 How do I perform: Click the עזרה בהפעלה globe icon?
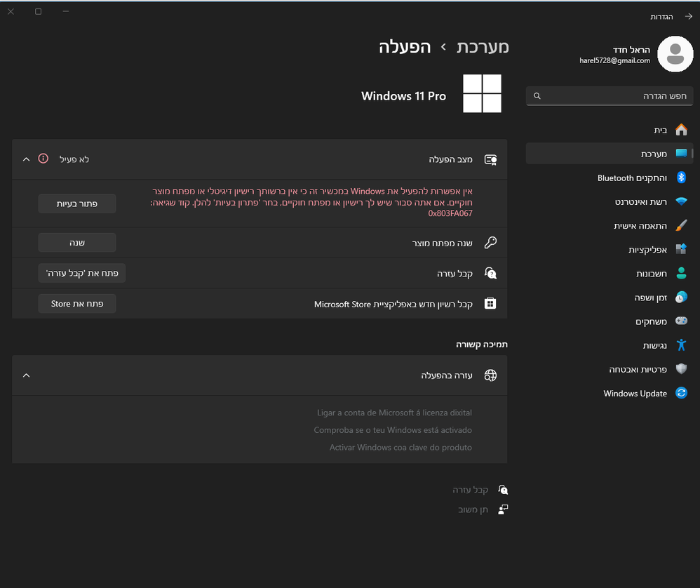pyautogui.click(x=490, y=375)
